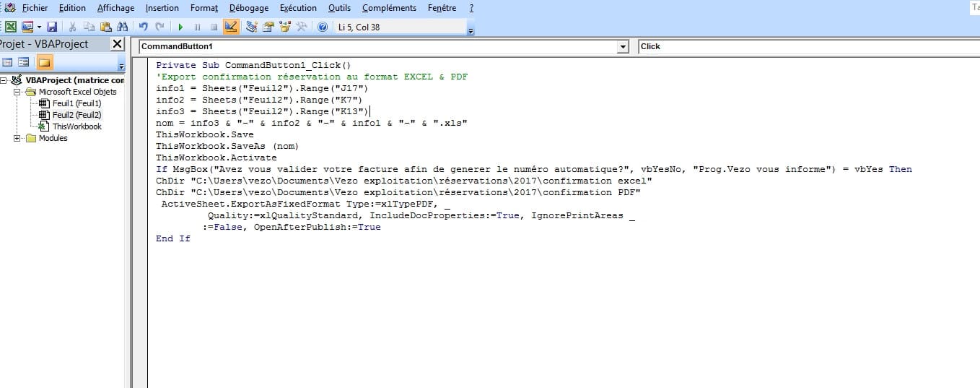Screen dimensions: 980x388
Task: Click the Save (disk) toolbar icon
Action: 52,27
